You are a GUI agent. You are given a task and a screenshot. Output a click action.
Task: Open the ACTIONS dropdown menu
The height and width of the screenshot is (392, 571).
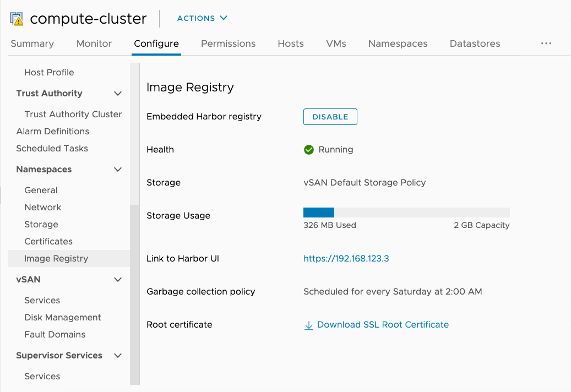click(202, 18)
